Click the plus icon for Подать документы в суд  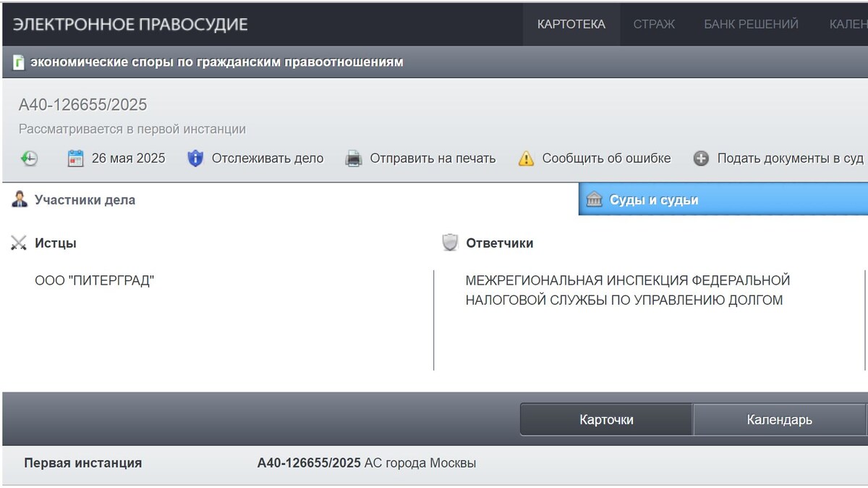700,158
